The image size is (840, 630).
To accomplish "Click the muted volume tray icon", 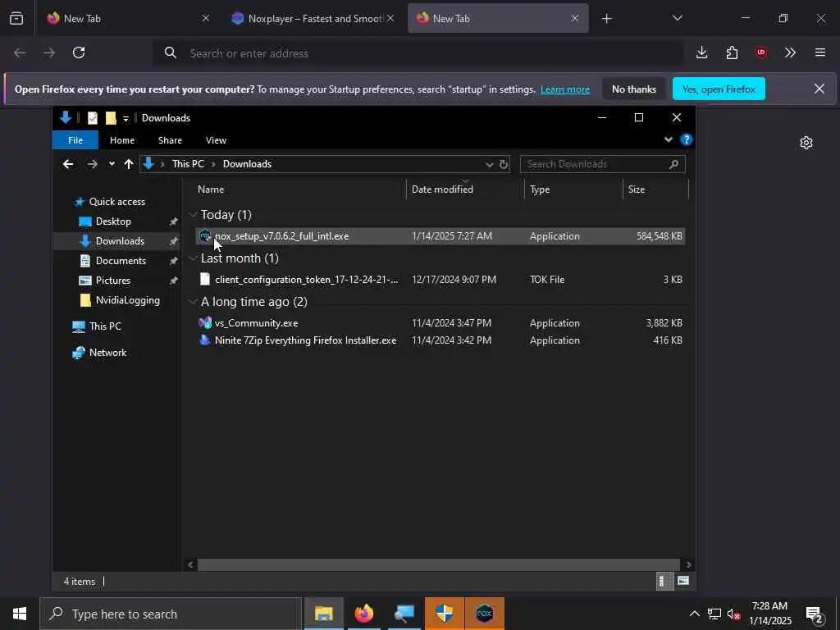I will point(733,614).
